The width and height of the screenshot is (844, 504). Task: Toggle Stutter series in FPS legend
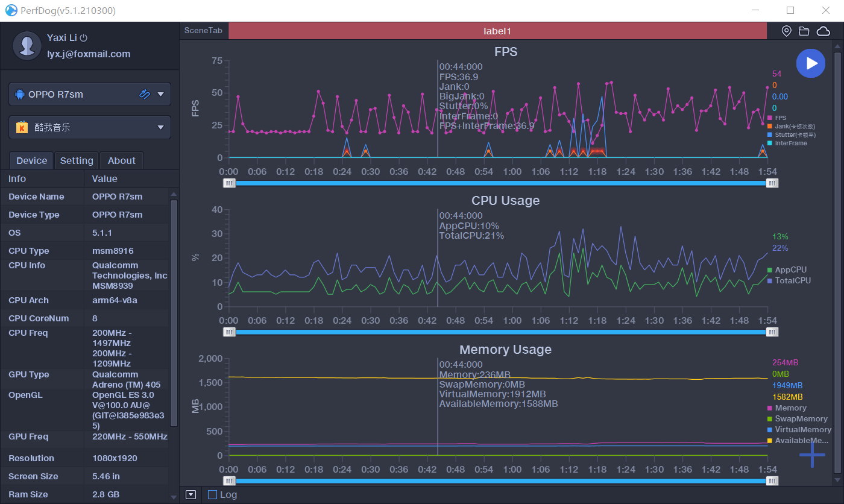[x=791, y=135]
